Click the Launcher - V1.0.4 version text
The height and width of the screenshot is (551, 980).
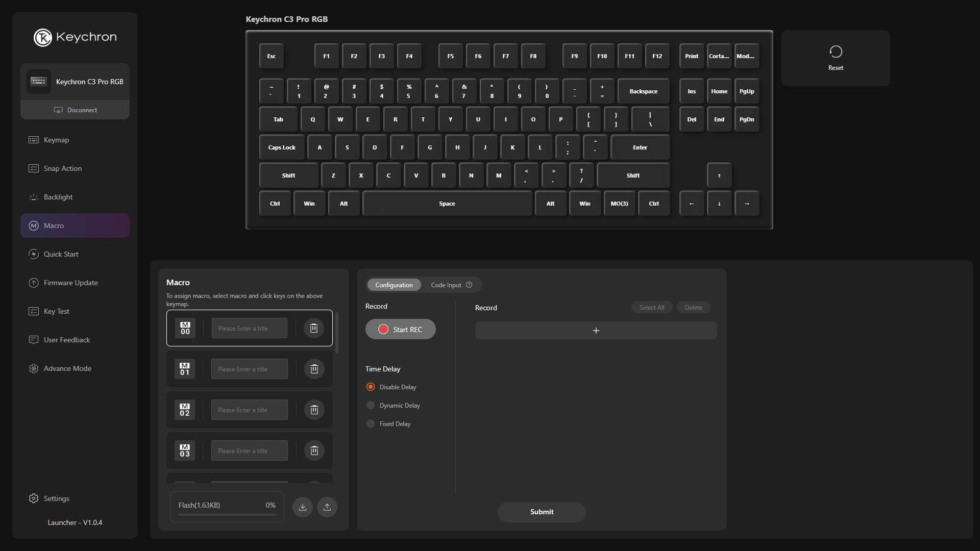(x=75, y=522)
